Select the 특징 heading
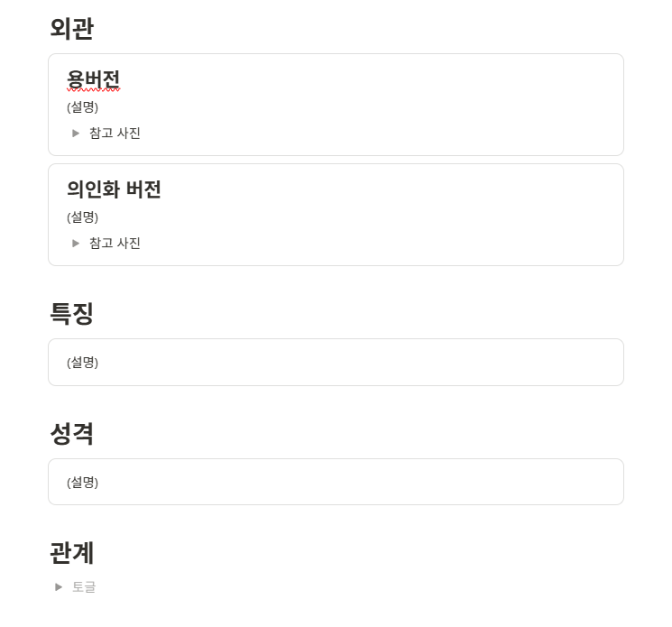The image size is (672, 627). pos(71,314)
